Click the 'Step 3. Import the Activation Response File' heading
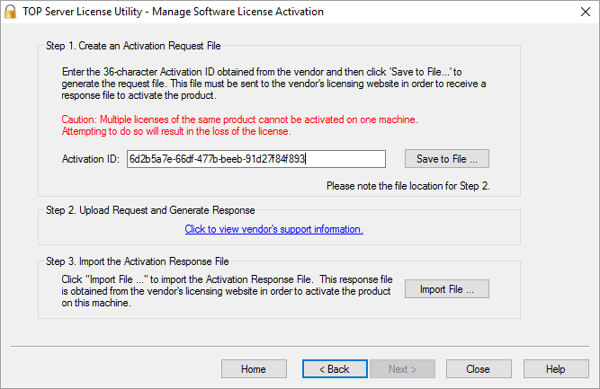The image size is (600, 389). coord(137,261)
